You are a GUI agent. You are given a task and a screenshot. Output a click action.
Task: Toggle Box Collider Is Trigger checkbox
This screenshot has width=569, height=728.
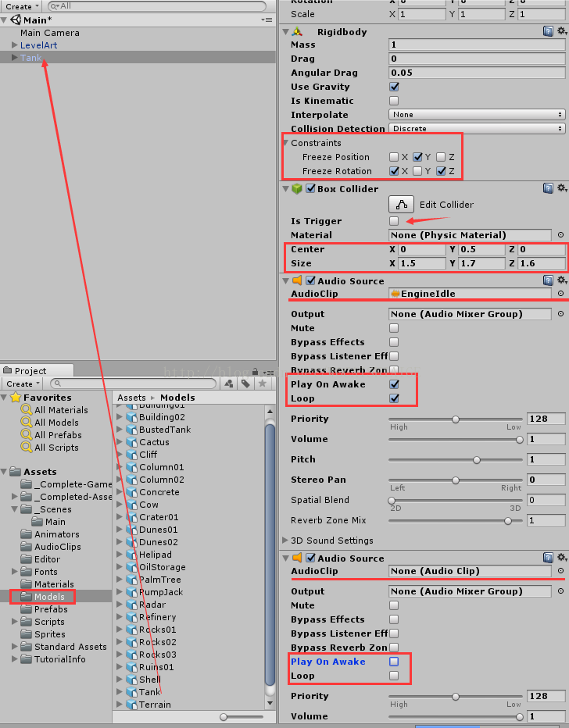(x=395, y=221)
